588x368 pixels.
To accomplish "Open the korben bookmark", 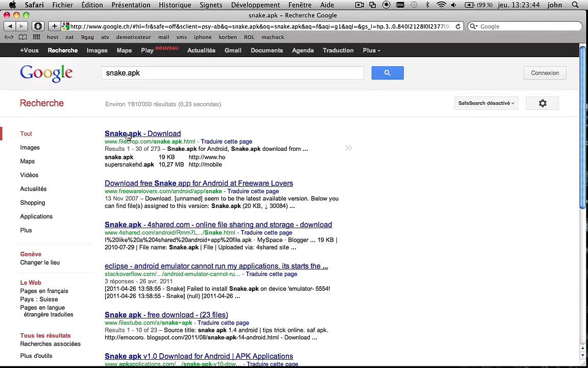I will pyautogui.click(x=228, y=37).
